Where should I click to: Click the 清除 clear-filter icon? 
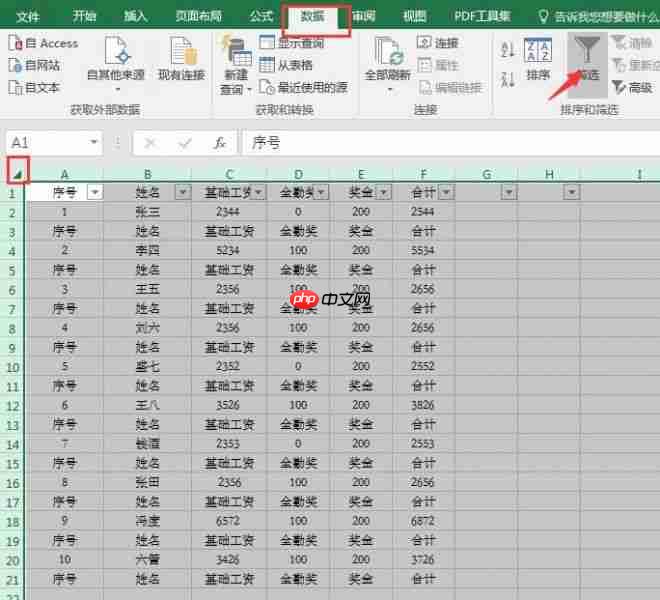click(619, 43)
